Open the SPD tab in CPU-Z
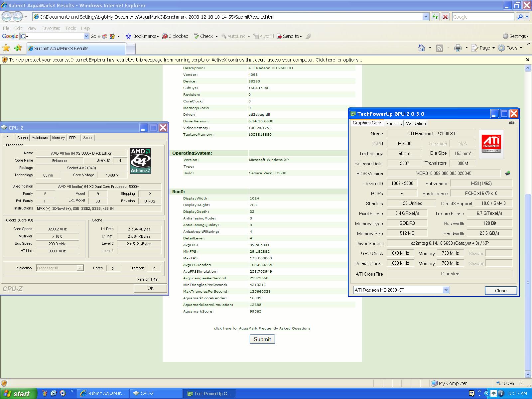The height and width of the screenshot is (399, 532). pyautogui.click(x=72, y=138)
